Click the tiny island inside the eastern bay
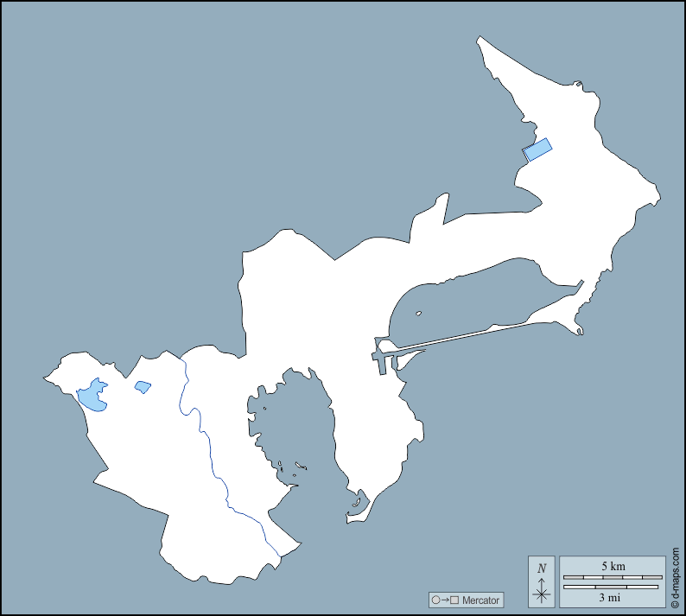 point(418,314)
